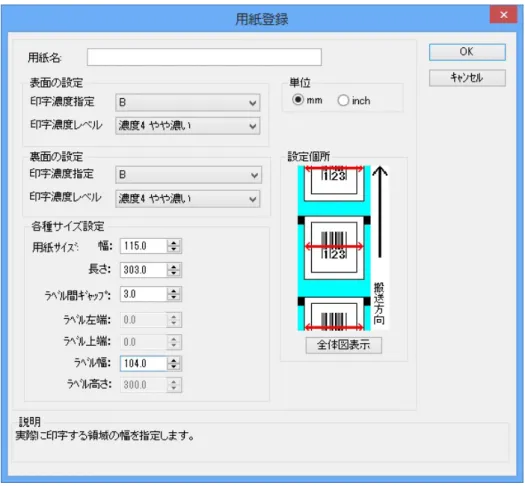The width and height of the screenshot is (525, 486).
Task: Click the 設定個所 group label
Action: [x=309, y=156]
